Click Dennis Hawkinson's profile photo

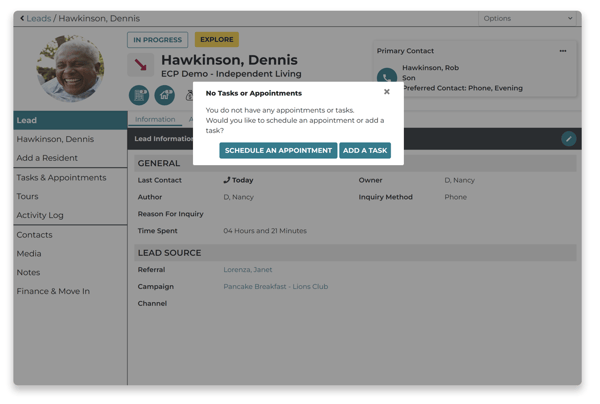pyautogui.click(x=70, y=68)
